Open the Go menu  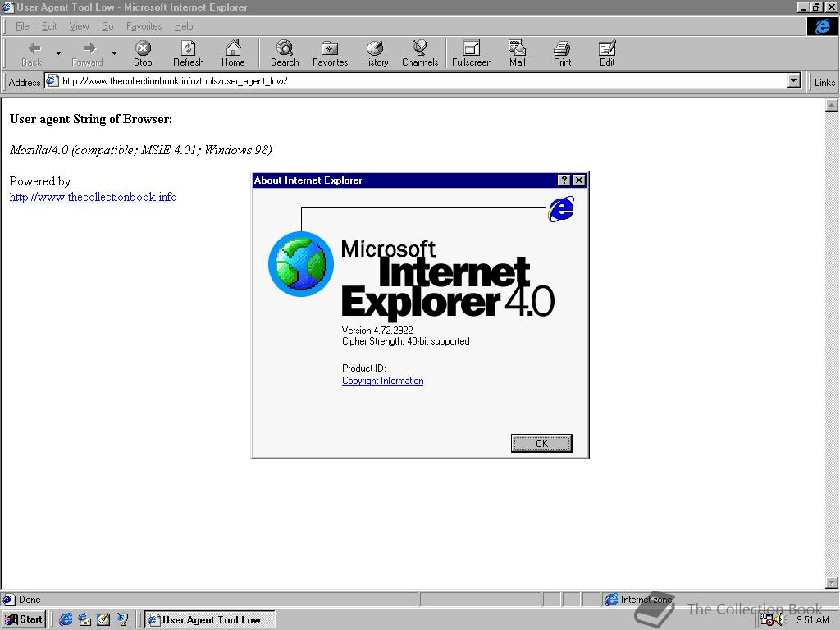[107, 26]
